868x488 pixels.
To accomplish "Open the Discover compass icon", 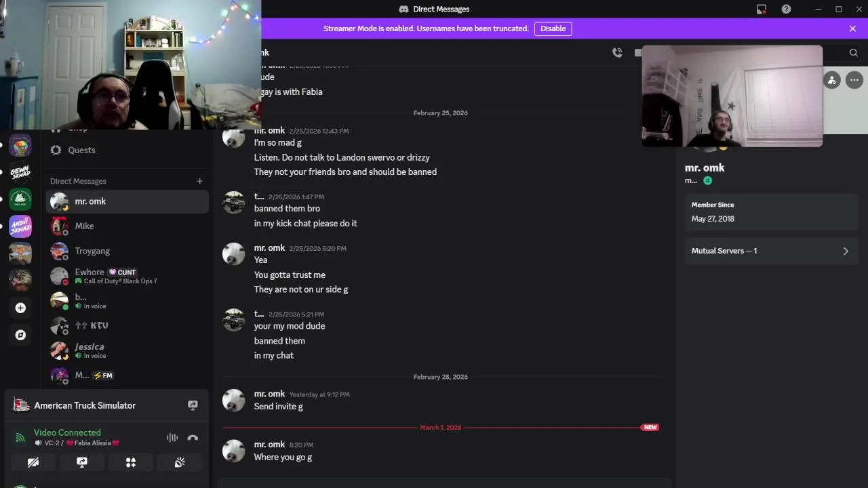I will coord(20,335).
